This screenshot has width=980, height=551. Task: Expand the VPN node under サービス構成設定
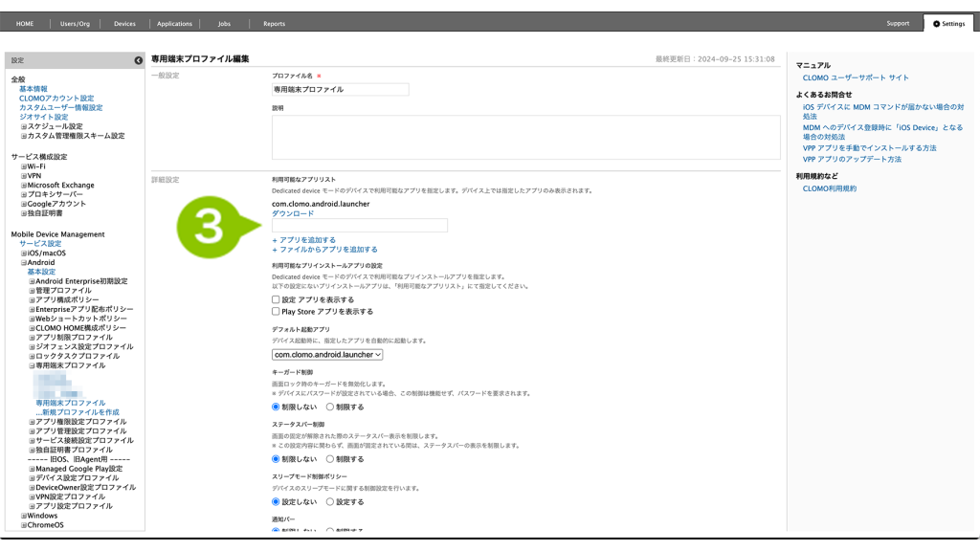(x=24, y=176)
